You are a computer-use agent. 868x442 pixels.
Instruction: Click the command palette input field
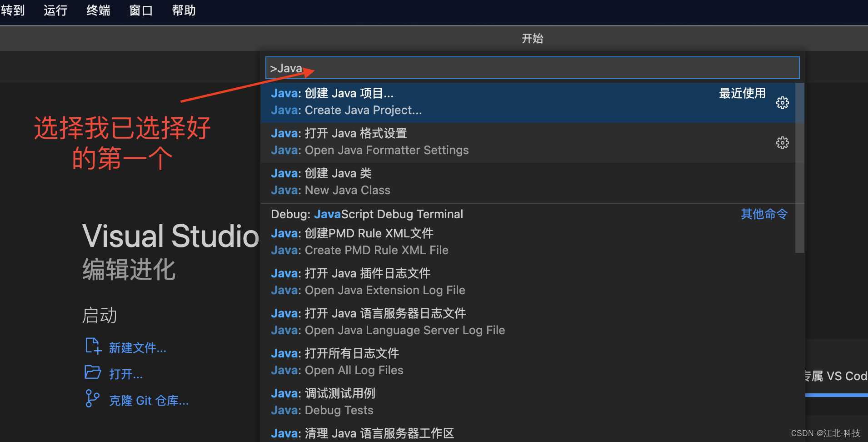(x=532, y=68)
